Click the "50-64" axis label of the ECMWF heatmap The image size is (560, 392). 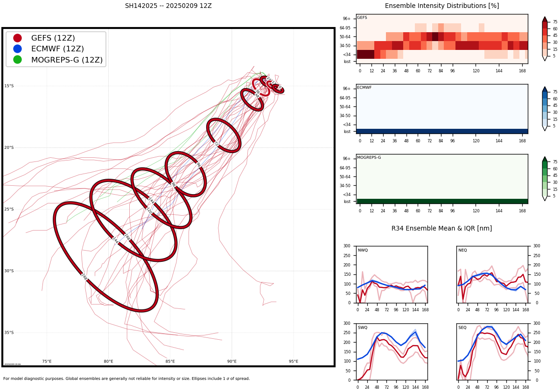[345, 106]
